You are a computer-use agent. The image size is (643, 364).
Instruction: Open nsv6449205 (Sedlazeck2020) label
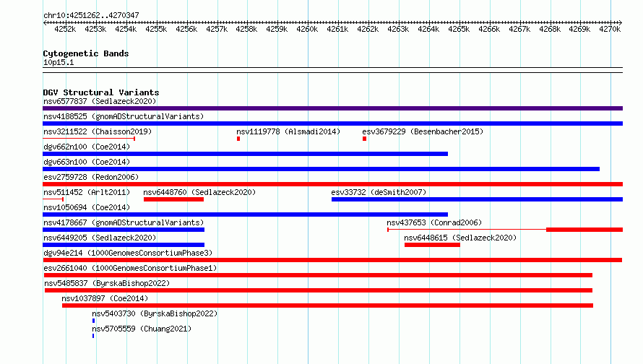click(100, 238)
